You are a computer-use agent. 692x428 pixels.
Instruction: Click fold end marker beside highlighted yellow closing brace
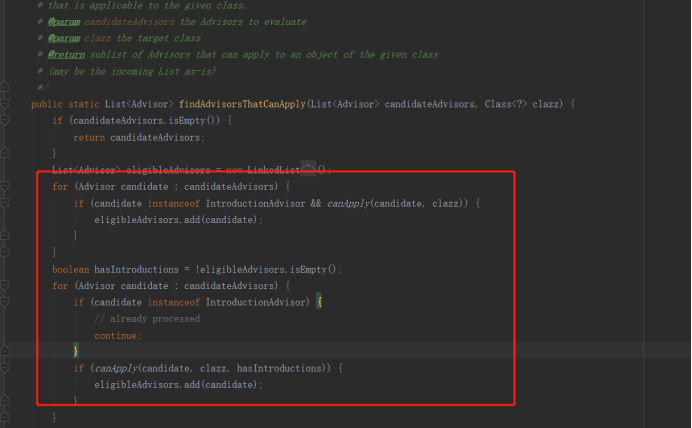[4, 351]
